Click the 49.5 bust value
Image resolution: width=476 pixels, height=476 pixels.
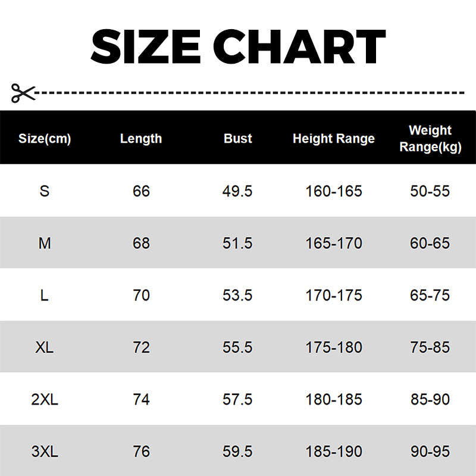pos(238,191)
